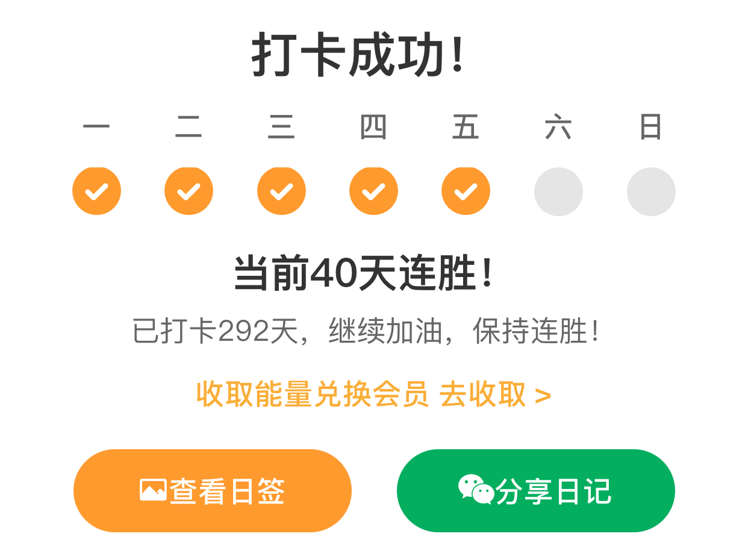Image resolution: width=748 pixels, height=560 pixels.
Task: Tap the unchecked Saturday gray circle
Action: point(558,191)
